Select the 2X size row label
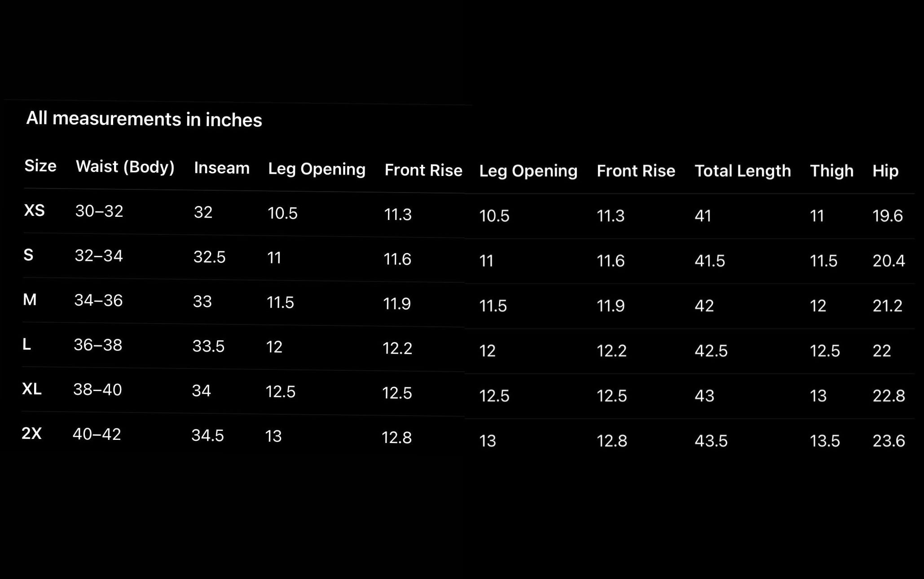The image size is (924, 579). (x=31, y=433)
